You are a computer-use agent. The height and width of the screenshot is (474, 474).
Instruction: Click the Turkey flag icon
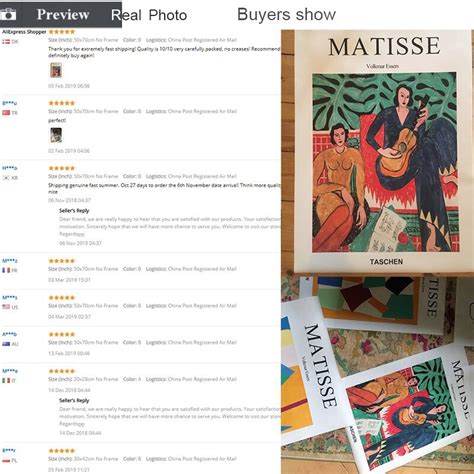pos(6,113)
